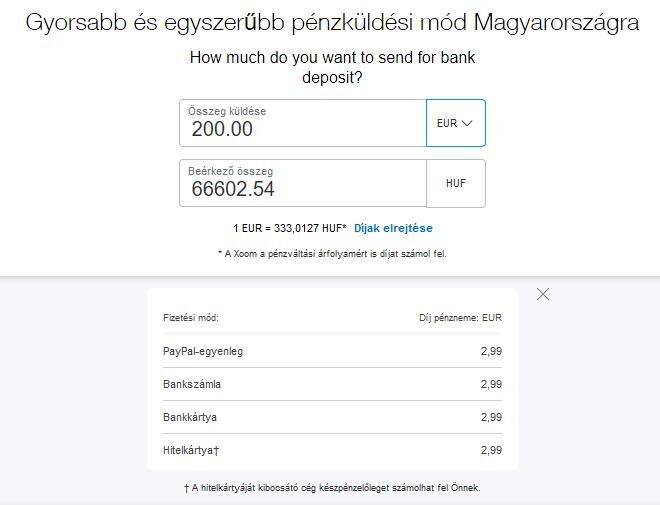Click the EUR dropdown chevron arrow
The height and width of the screenshot is (505, 660).
pos(467,123)
